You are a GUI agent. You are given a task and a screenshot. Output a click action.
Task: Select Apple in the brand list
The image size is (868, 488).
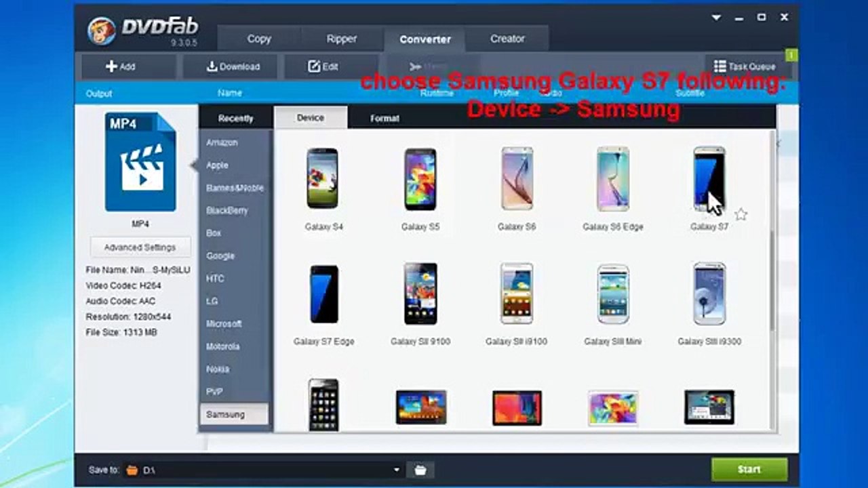235,165
